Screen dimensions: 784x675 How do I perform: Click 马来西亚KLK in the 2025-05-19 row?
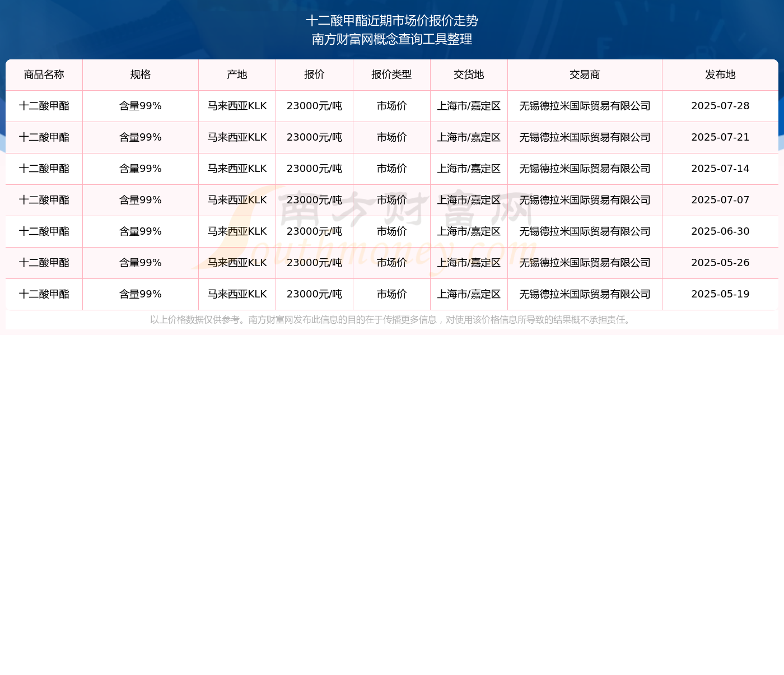pos(237,294)
